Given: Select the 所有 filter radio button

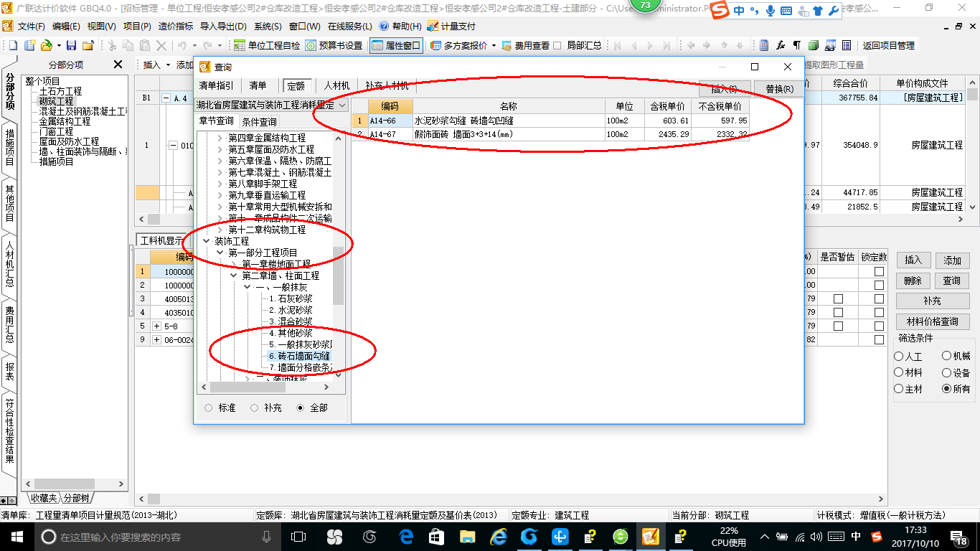Looking at the screenshot, I should coord(947,389).
